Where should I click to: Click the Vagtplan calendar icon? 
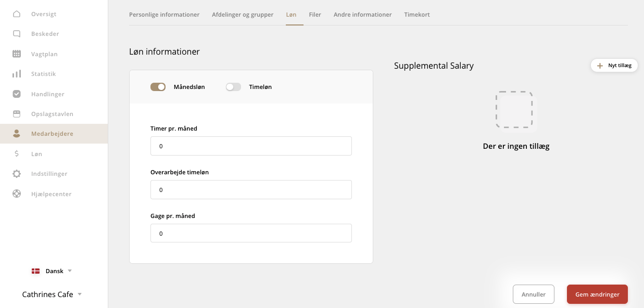click(x=17, y=54)
